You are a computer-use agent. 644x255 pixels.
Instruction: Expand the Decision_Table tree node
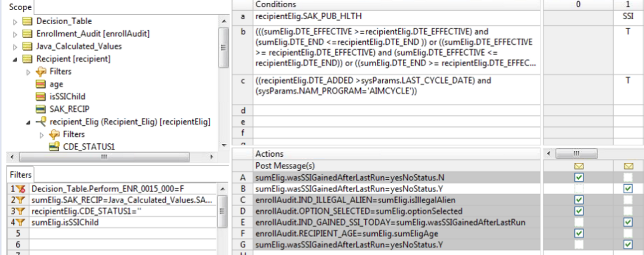pos(15,21)
